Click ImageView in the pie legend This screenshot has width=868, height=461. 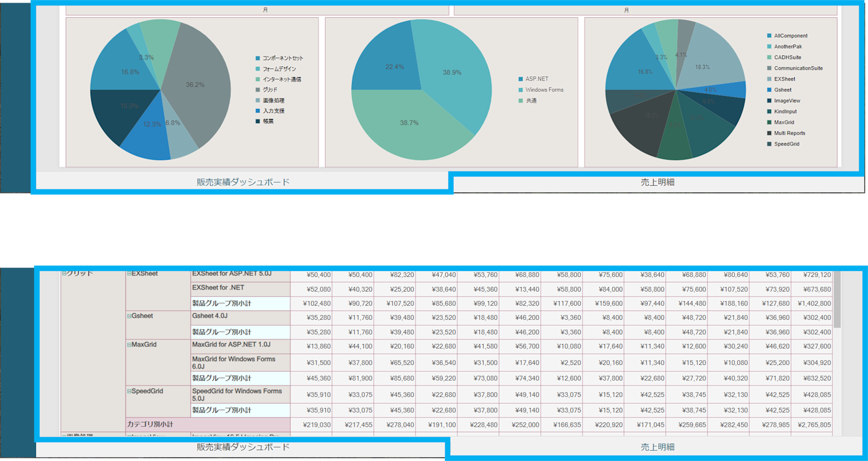(783, 101)
